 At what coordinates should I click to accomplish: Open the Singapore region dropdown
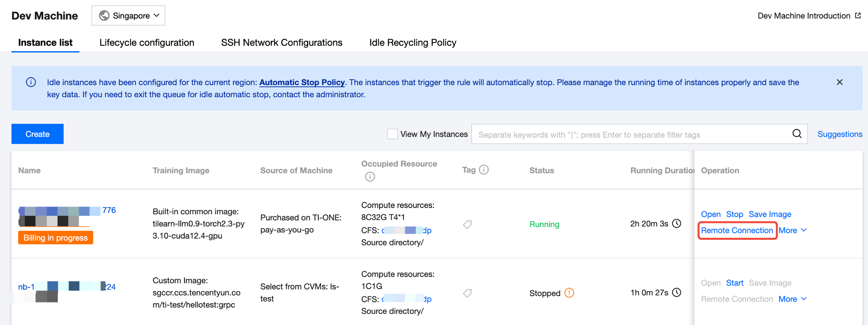[x=129, y=16]
